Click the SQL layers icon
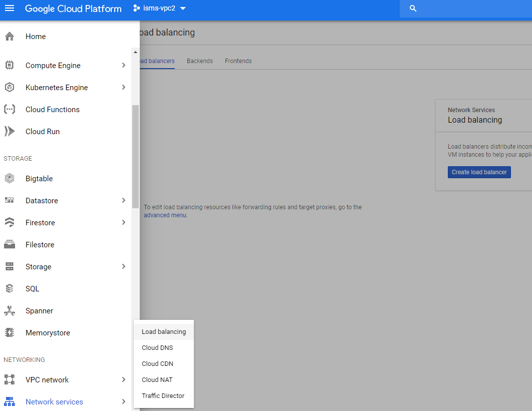The width and height of the screenshot is (532, 411). point(10,288)
